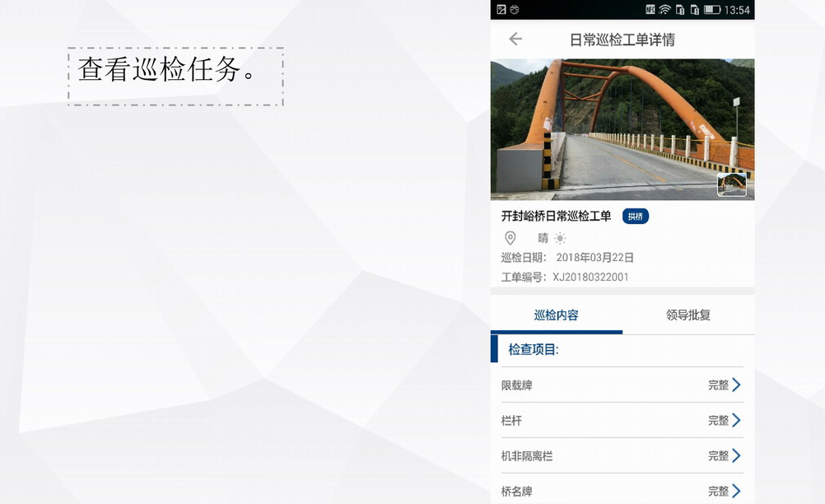
Task: Click the 完整 status for 栏杆
Action: (x=718, y=420)
